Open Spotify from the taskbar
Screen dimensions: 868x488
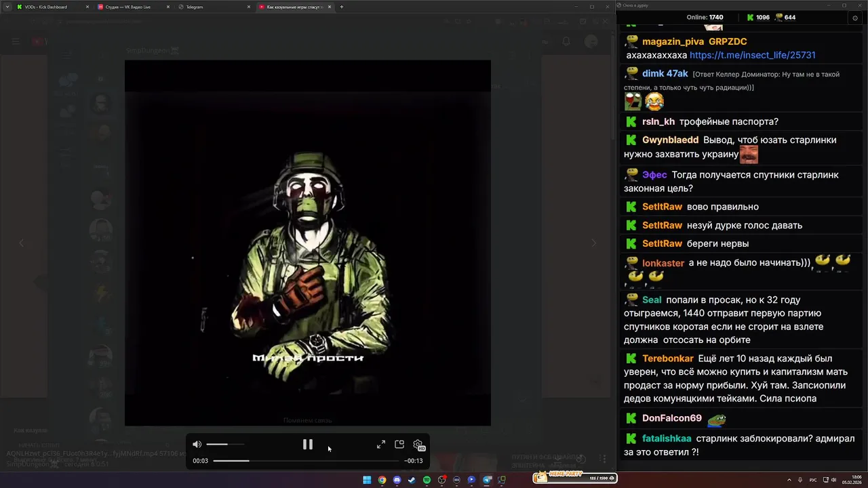[427, 480]
